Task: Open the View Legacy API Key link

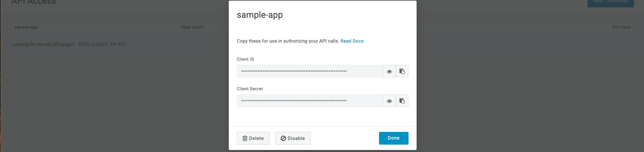Action: tap(102, 44)
